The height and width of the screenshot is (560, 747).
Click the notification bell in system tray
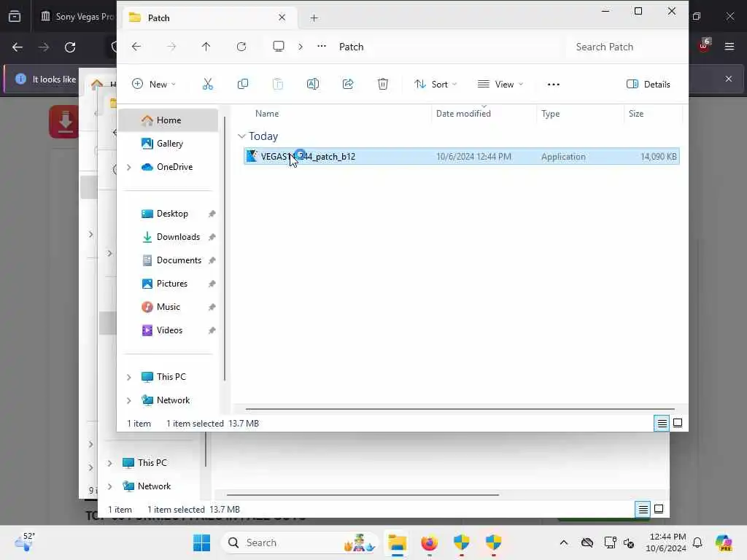(697, 542)
